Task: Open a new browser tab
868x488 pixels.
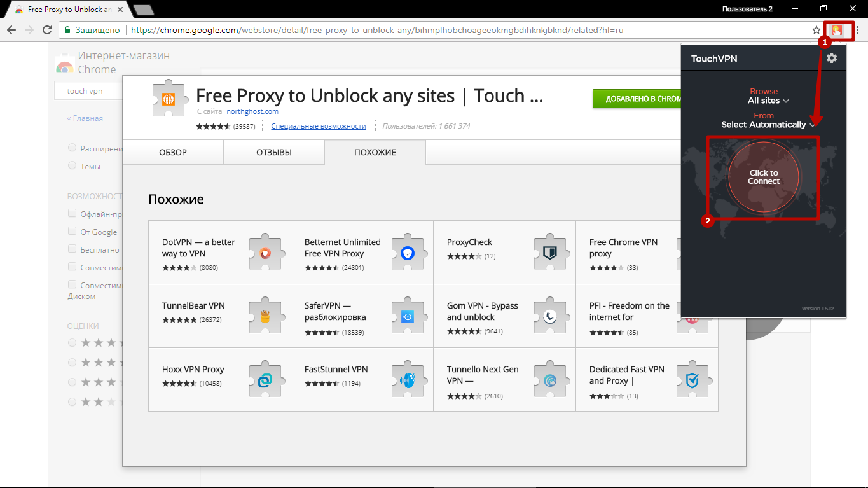Action: (144, 10)
